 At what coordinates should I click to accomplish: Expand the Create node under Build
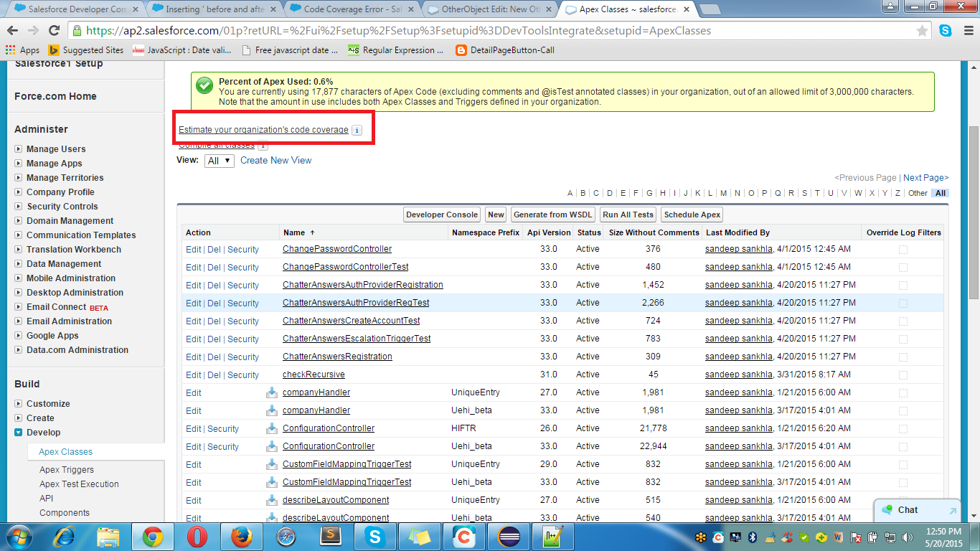pyautogui.click(x=19, y=418)
